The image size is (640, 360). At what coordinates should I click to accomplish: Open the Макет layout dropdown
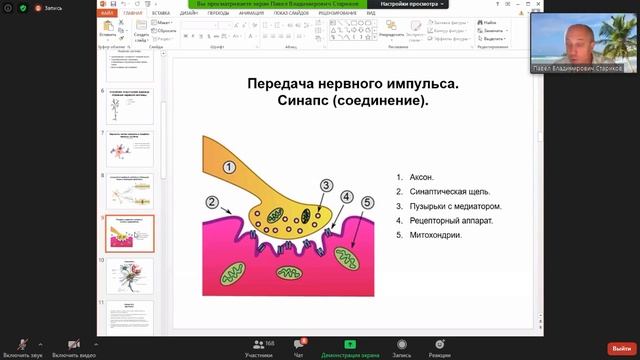[162, 23]
